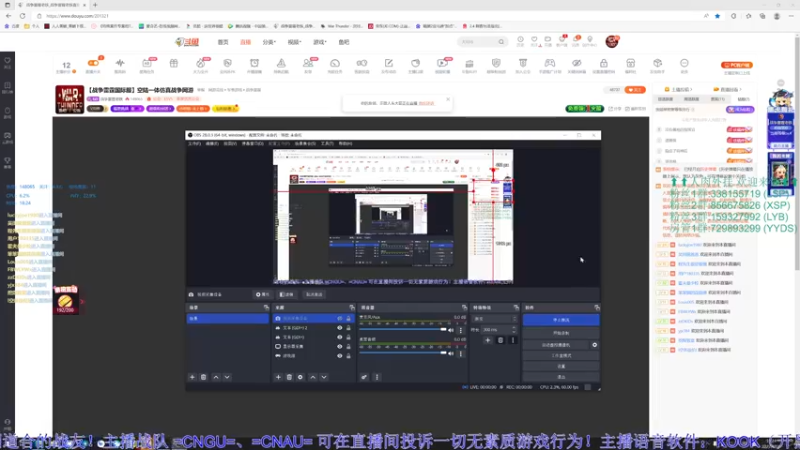Mute the 桌面音频 speaker icon

[451, 353]
